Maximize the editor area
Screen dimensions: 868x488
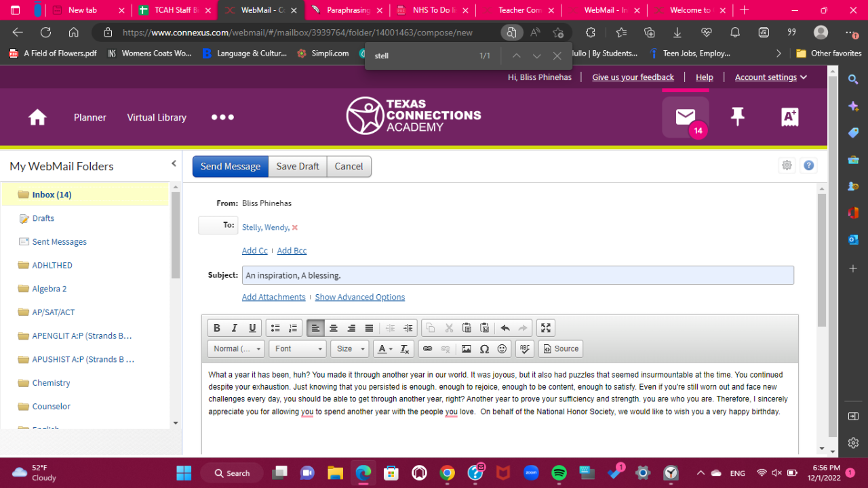[546, 328]
